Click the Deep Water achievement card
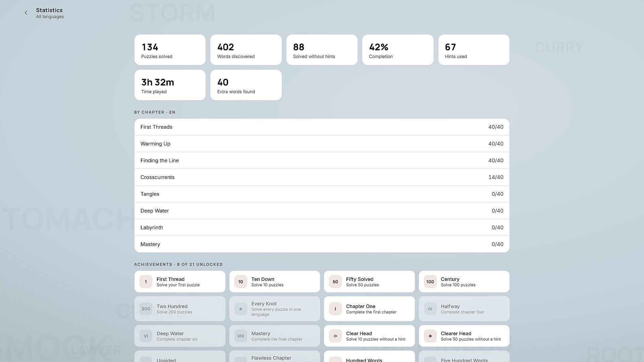The width and height of the screenshot is (644, 362). click(180, 336)
